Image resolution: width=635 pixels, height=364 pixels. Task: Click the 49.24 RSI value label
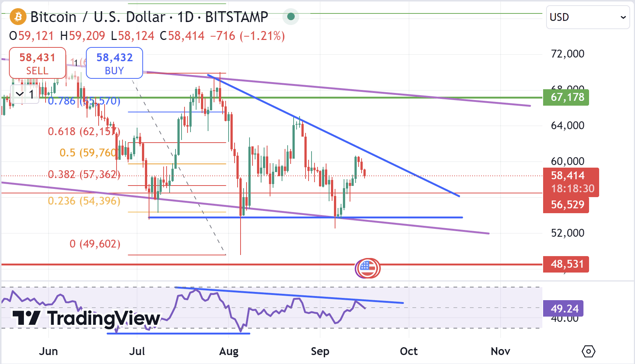(x=563, y=309)
